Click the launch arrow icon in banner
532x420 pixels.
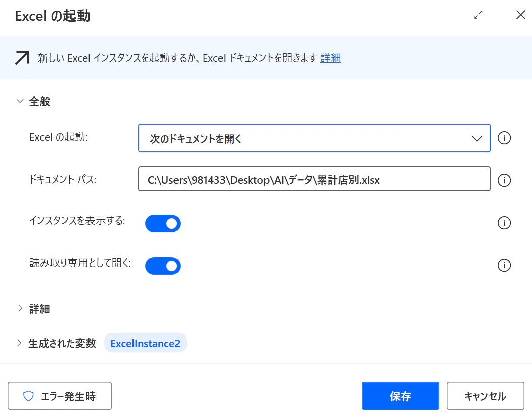tap(22, 58)
